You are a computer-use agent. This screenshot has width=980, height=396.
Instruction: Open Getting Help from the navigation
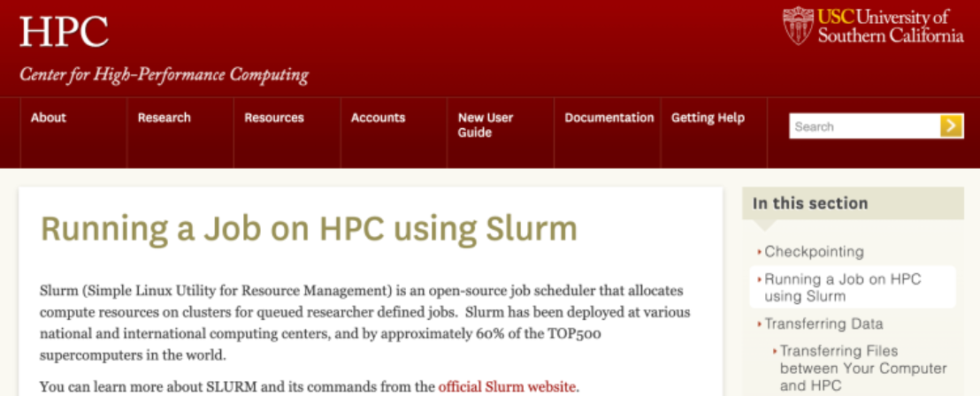click(x=708, y=118)
